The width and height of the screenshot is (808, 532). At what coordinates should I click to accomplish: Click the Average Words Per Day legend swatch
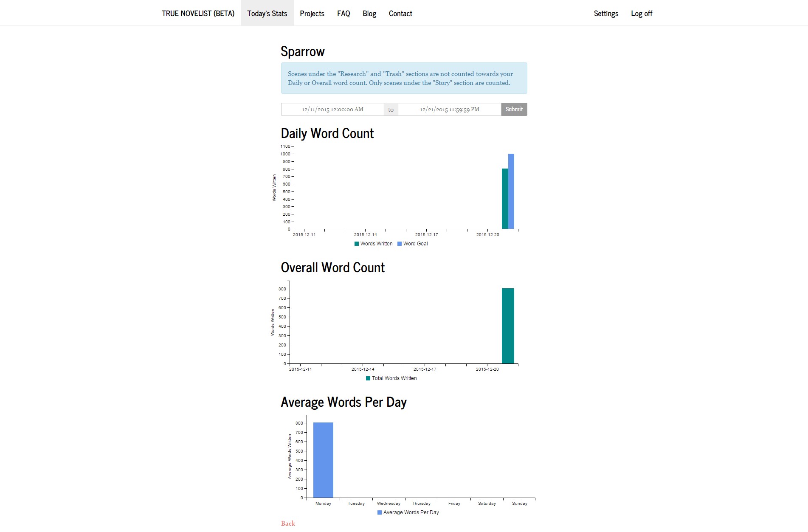(x=380, y=512)
